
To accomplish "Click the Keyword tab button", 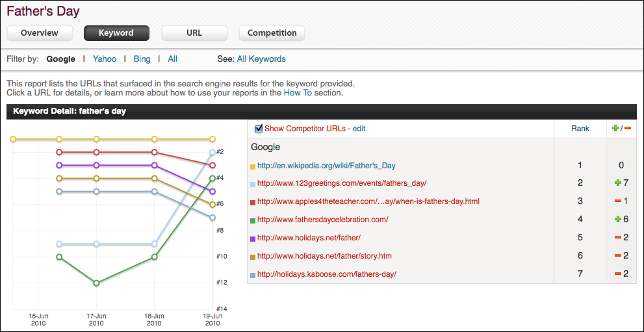I will [x=116, y=33].
